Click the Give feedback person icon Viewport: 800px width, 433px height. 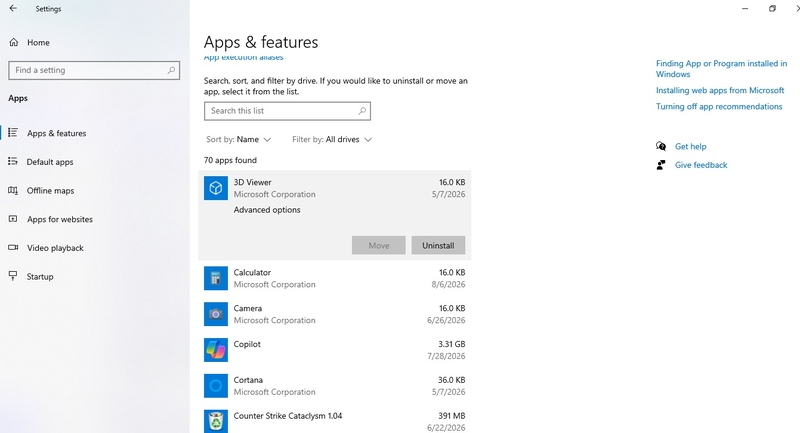click(x=661, y=165)
